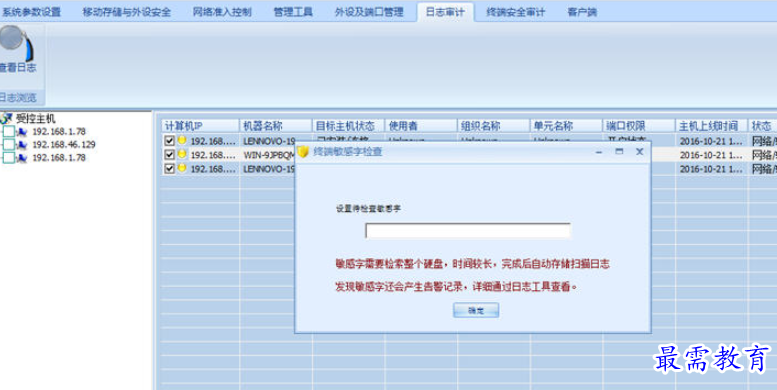Click the 使用者 column header
This screenshot has width=777, height=390.
(421, 125)
